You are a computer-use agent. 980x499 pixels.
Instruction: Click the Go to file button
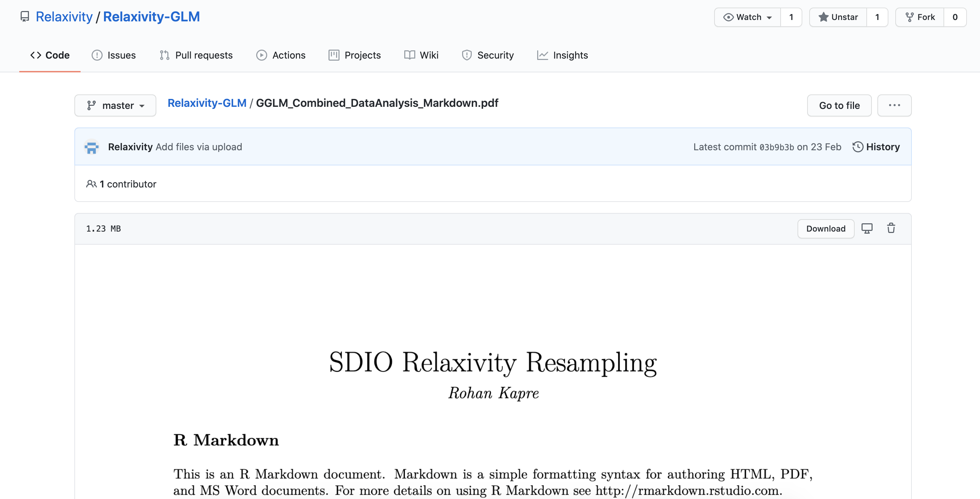[839, 105]
